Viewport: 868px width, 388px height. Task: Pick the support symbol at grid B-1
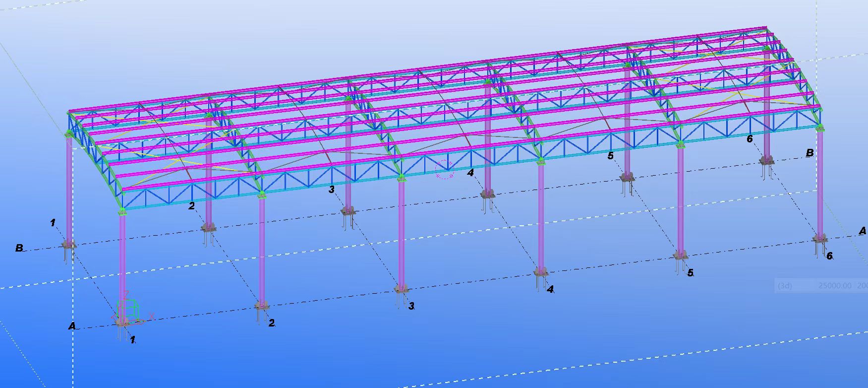click(x=69, y=245)
